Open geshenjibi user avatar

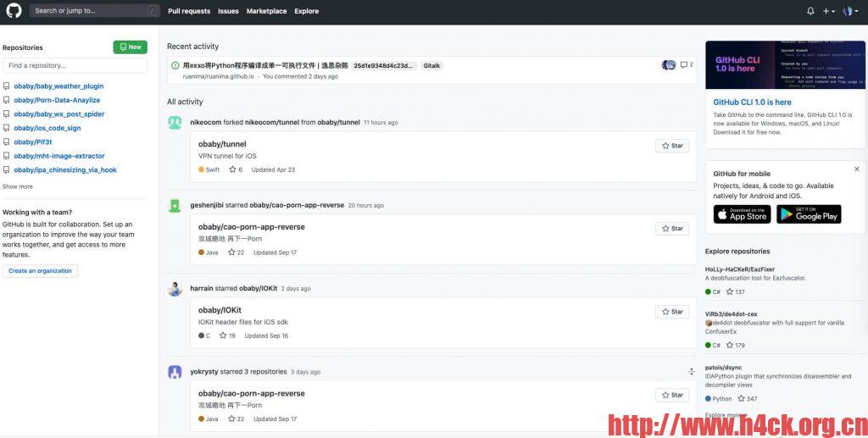175,206
